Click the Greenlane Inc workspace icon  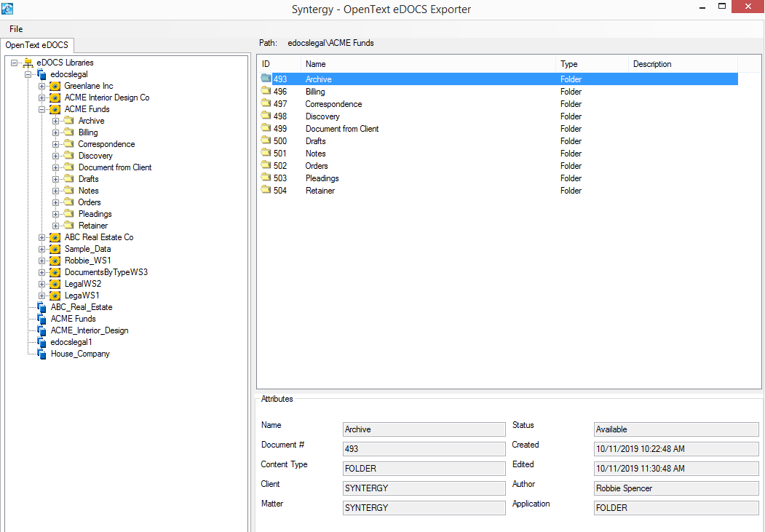pyautogui.click(x=55, y=87)
